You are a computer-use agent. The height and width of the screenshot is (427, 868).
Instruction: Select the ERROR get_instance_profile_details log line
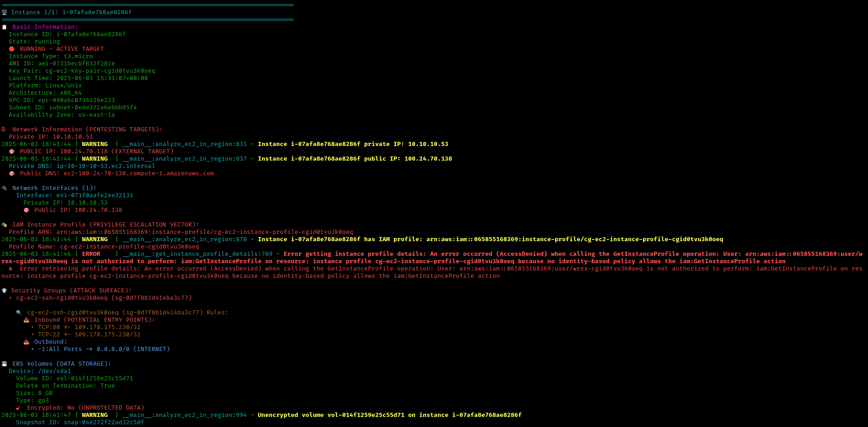point(432,258)
